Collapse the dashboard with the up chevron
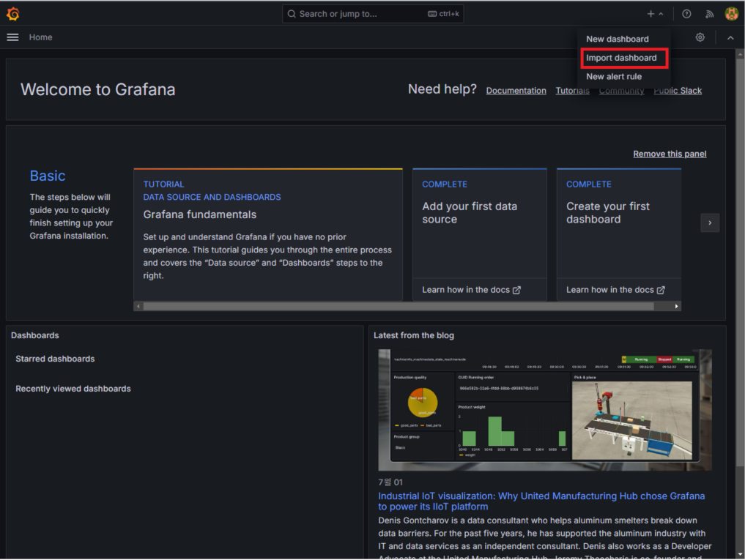745x560 pixels. (x=730, y=37)
